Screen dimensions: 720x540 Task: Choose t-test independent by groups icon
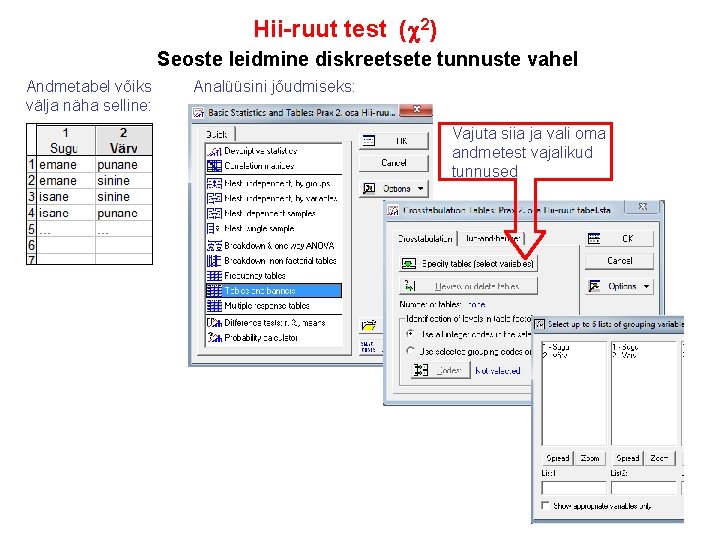214,183
